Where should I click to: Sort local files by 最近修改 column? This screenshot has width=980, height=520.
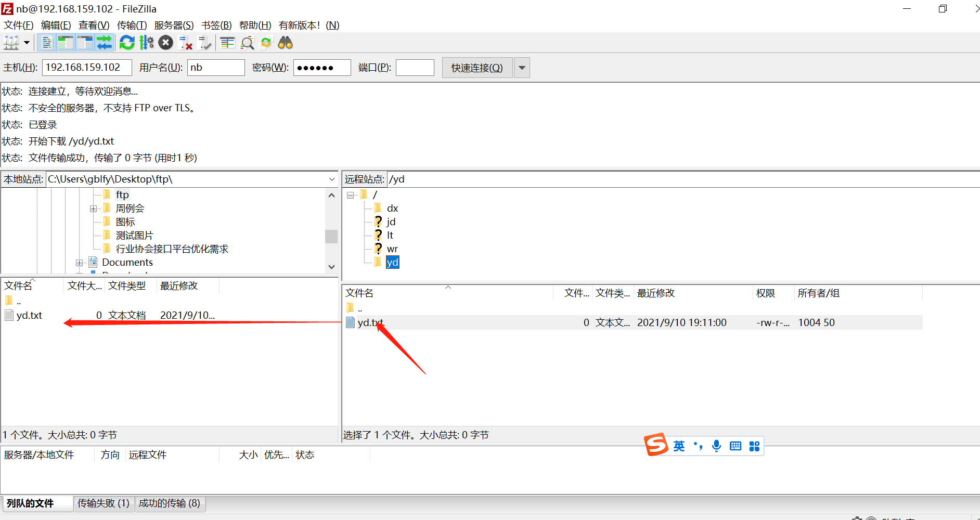click(188, 286)
